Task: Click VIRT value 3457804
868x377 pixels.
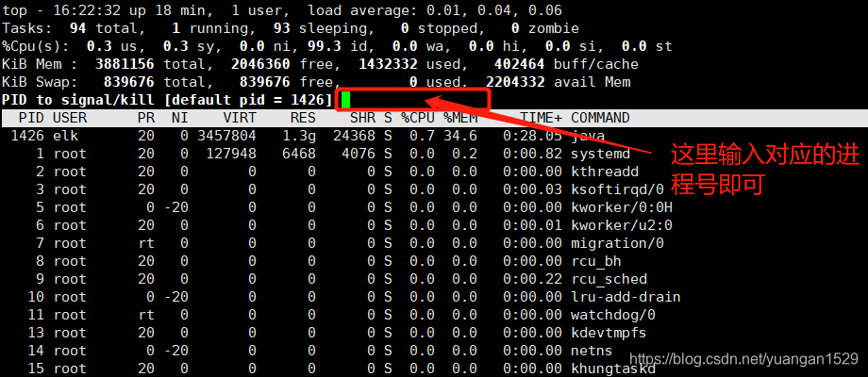Action: [x=227, y=136]
